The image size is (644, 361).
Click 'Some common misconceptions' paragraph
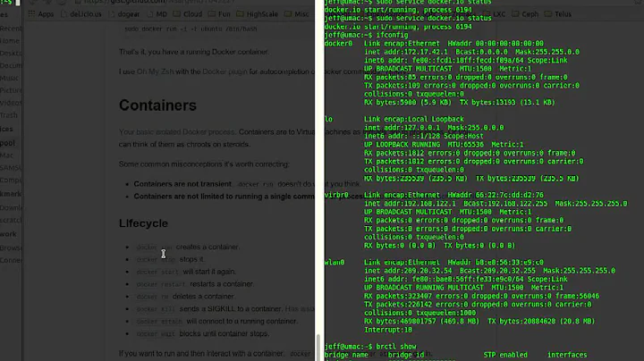tap(204, 164)
